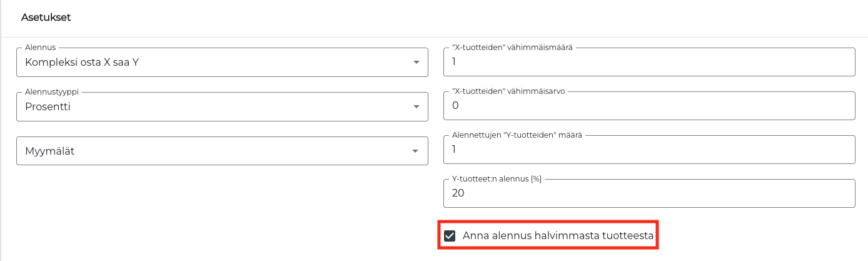The image size is (868, 261).
Task: Click the Y-tuotteet:n alennus [%] field
Action: (x=648, y=194)
